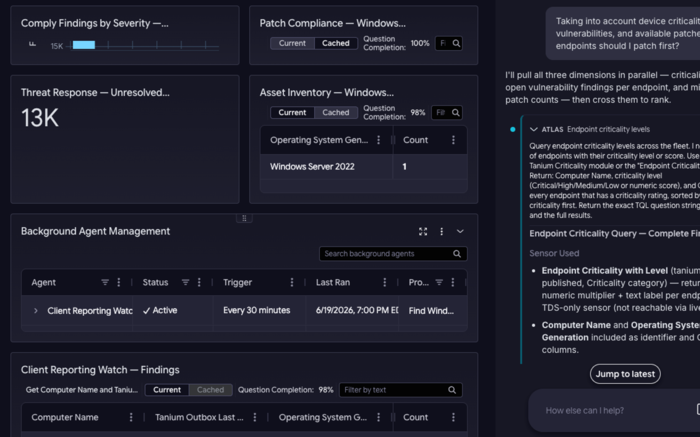This screenshot has height=437, width=700.
Task: Open Trigger column options menu
Action: coord(292,282)
